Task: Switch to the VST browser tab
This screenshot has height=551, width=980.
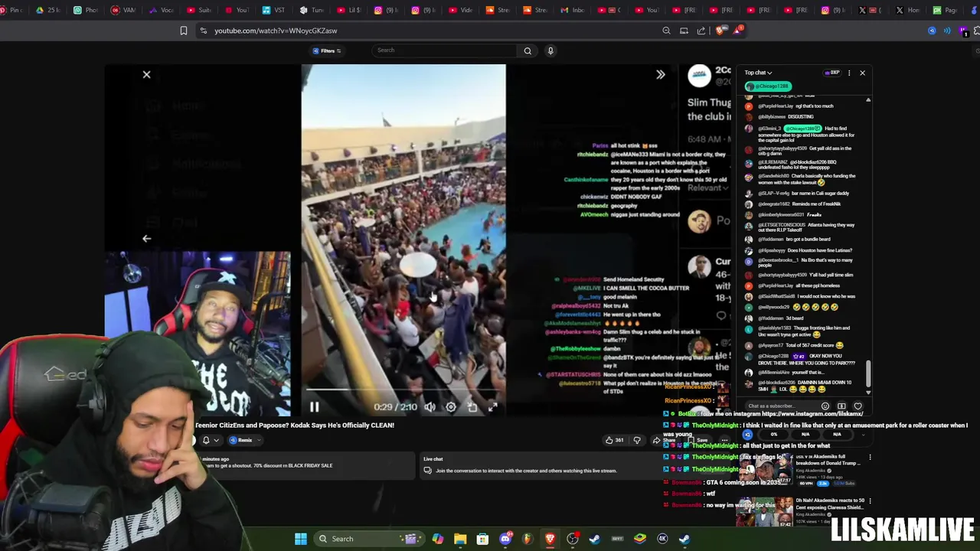Action: [274, 10]
